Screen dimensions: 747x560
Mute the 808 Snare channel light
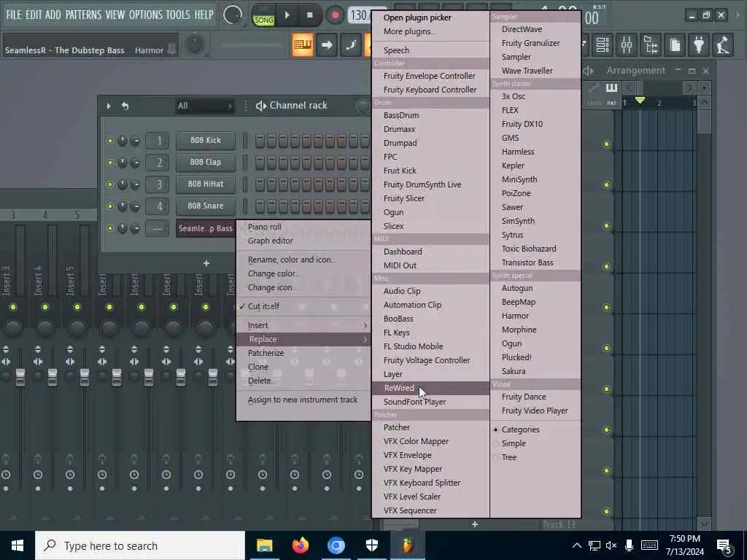point(110,206)
